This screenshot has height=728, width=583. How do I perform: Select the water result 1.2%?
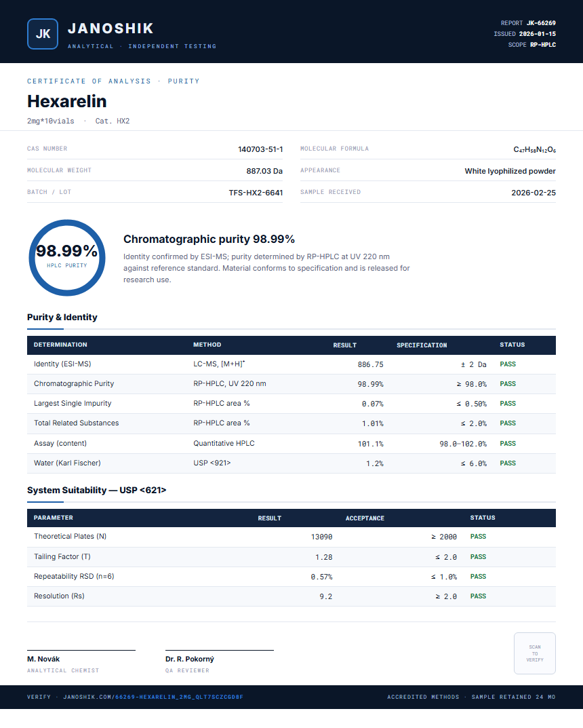pyautogui.click(x=375, y=463)
